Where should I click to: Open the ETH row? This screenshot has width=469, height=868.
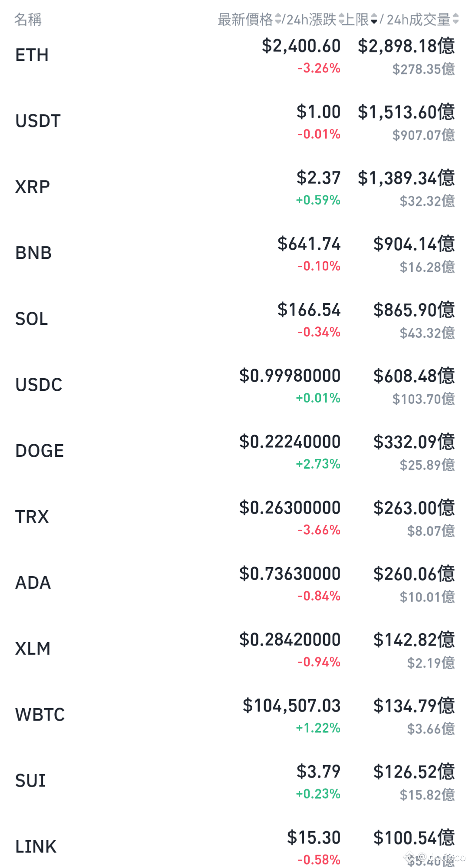234,56
